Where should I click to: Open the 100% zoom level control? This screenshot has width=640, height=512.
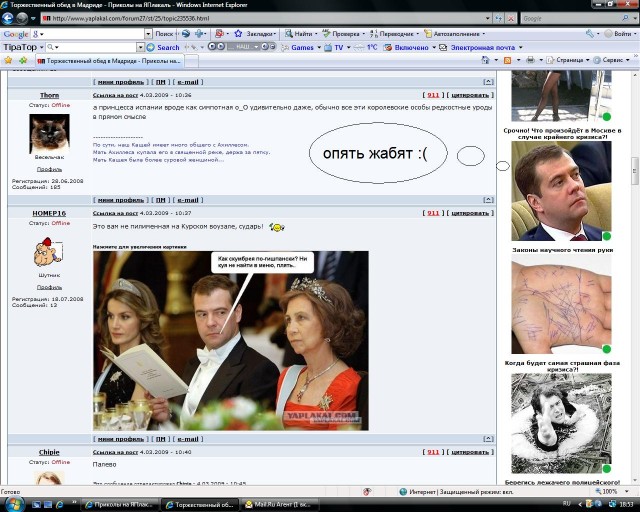[612, 492]
